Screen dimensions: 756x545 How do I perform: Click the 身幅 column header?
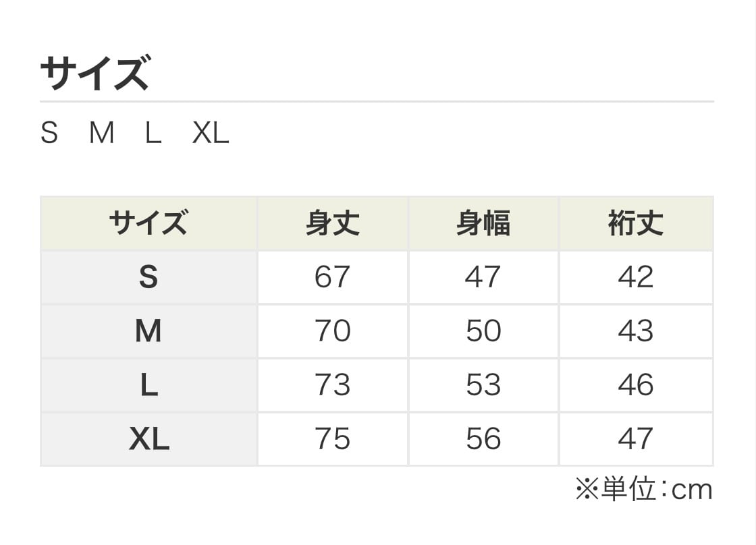483,223
